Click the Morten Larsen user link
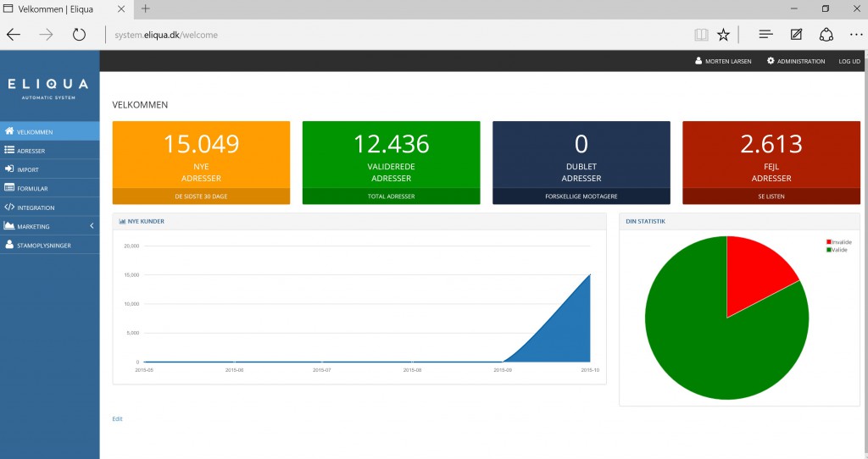Screen dimensions: 868x459 click(x=724, y=61)
